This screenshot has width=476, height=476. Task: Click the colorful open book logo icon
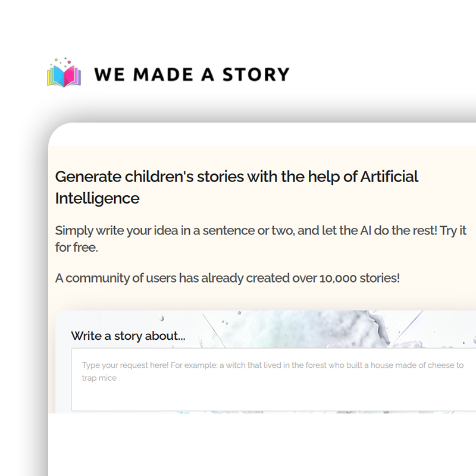pos(64,77)
